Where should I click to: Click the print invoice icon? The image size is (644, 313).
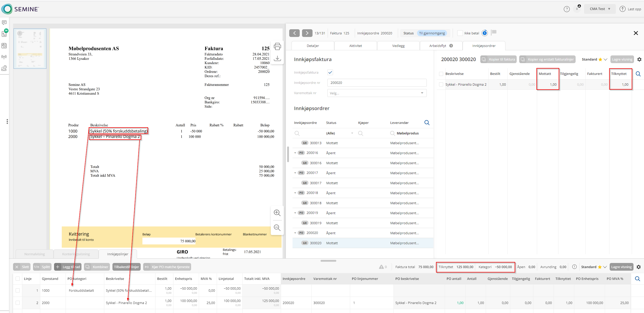[x=277, y=47]
